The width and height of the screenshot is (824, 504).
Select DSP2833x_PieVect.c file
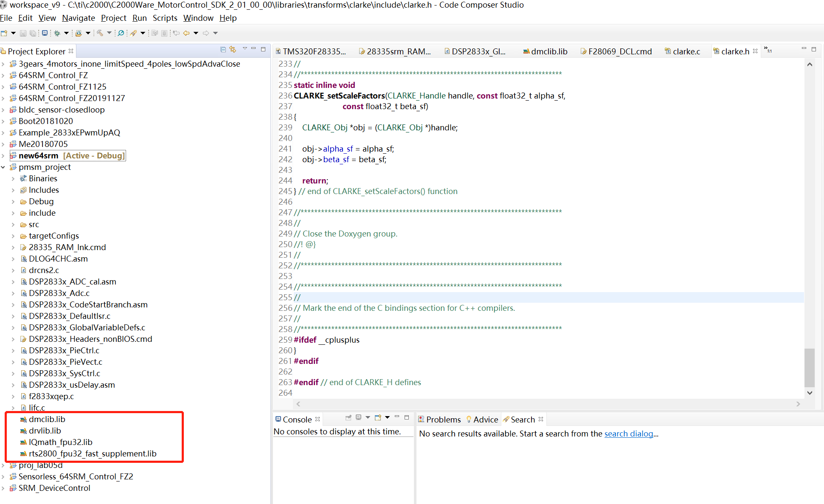coord(65,362)
